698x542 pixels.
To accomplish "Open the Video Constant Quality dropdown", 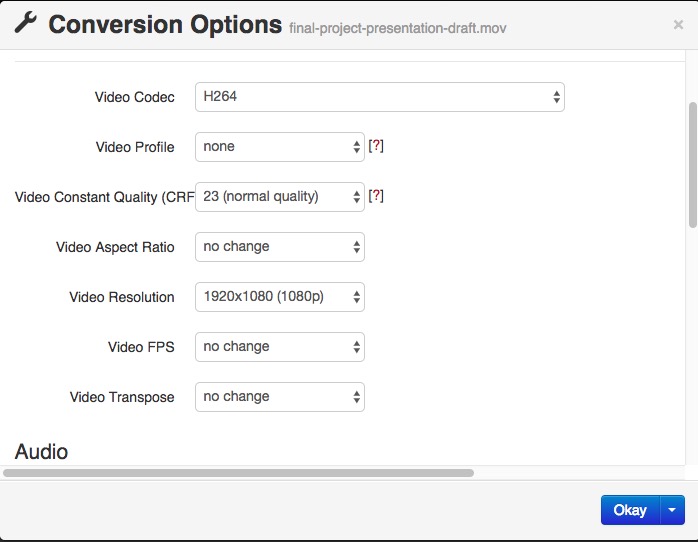I will (279, 197).
